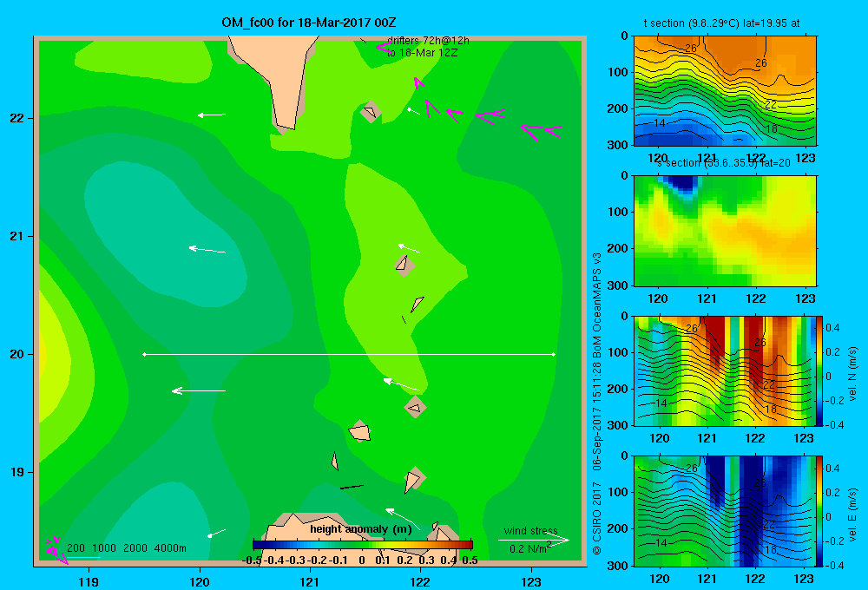Open the temperature section plot panel
Image resolution: width=868 pixels, height=590 pixels.
click(725, 90)
